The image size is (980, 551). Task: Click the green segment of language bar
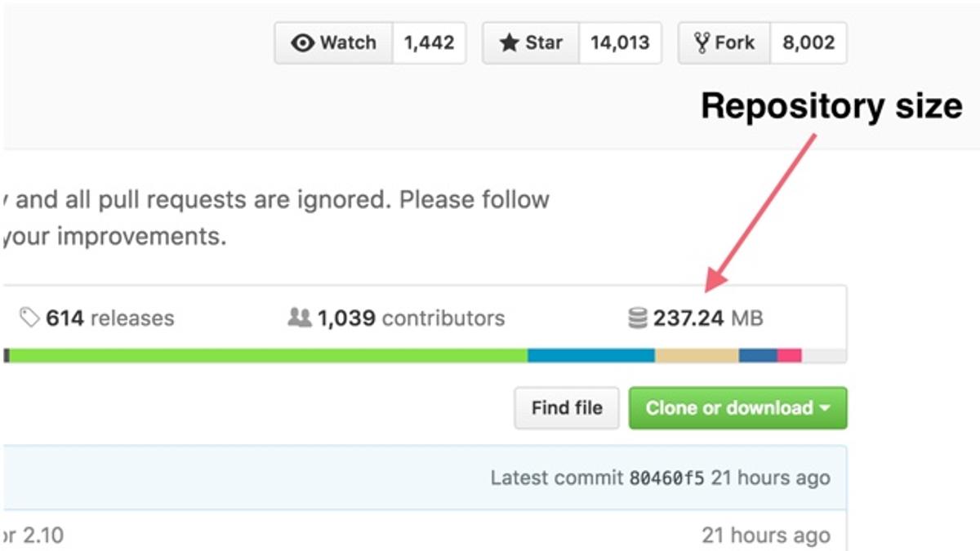268,356
